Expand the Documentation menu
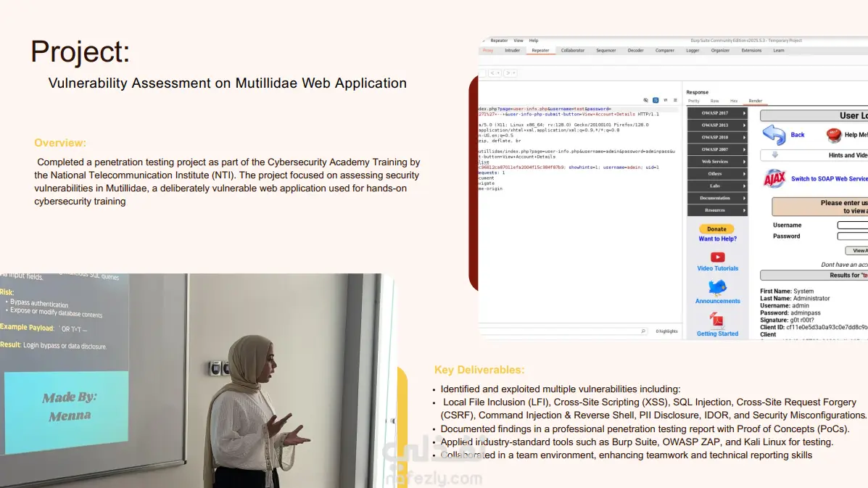 (717, 198)
